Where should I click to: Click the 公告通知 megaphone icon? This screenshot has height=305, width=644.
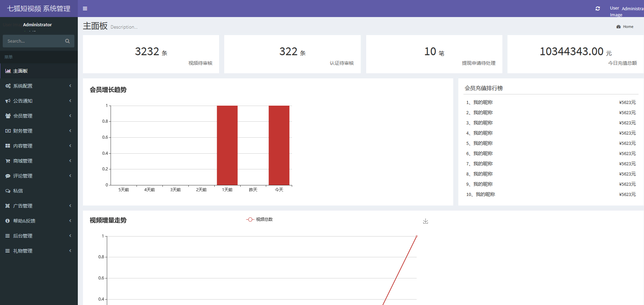click(8, 101)
